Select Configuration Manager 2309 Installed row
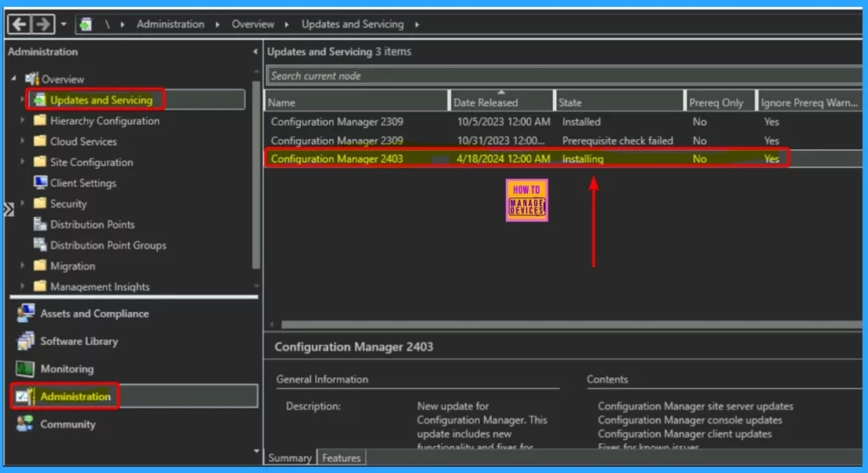This screenshot has height=473, width=868. pyautogui.click(x=564, y=121)
